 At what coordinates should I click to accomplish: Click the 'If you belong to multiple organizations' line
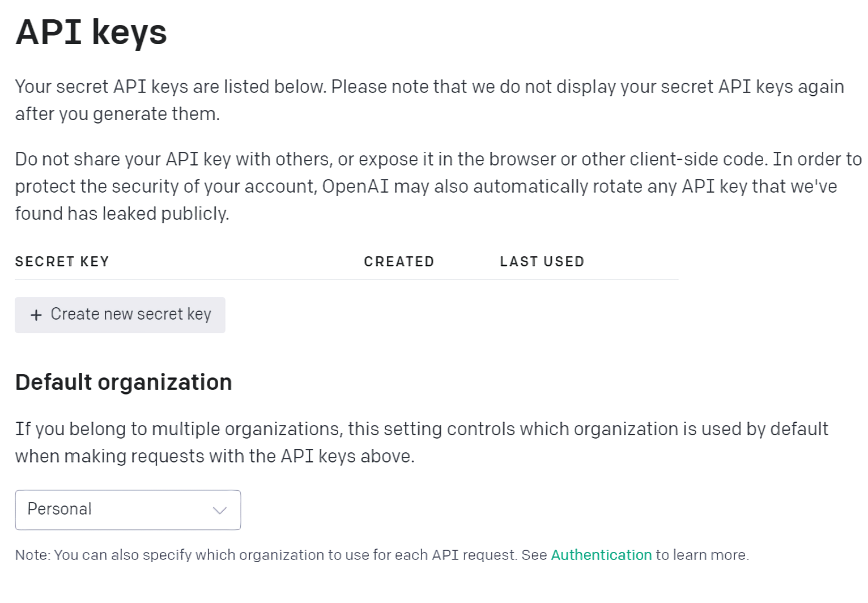point(422,429)
